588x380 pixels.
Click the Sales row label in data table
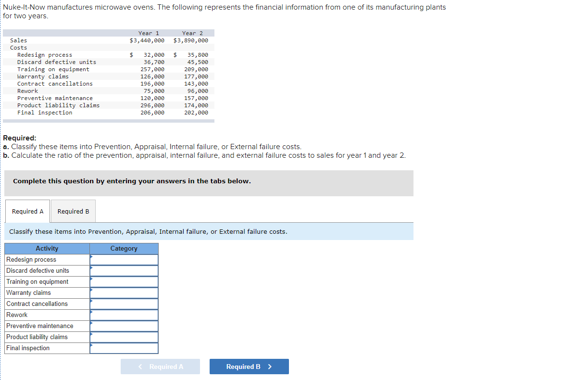(x=19, y=40)
